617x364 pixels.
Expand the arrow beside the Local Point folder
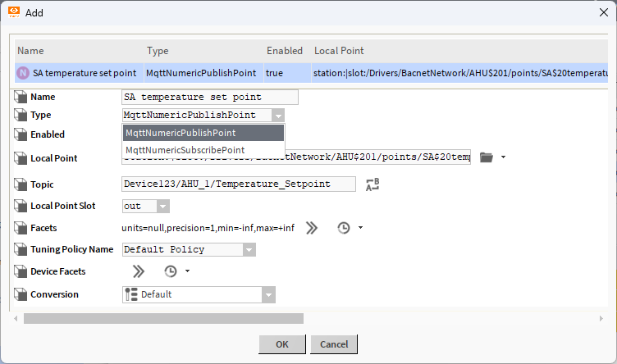coord(503,157)
